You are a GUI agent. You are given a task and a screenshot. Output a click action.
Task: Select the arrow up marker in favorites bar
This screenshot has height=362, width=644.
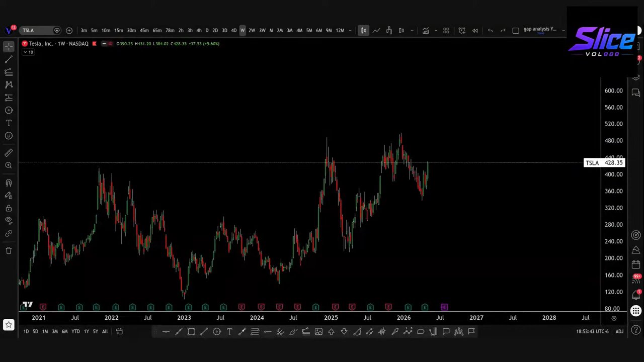[331, 331]
